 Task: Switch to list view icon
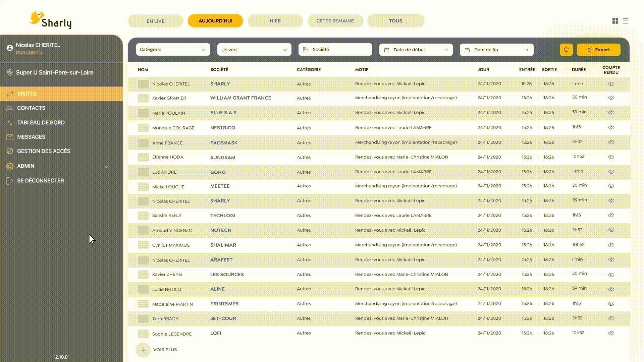[626, 21]
